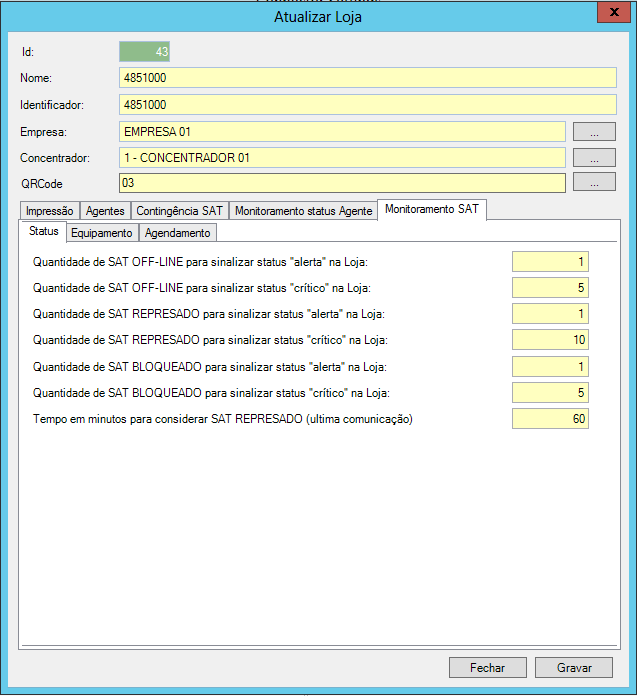Click the QRCode ellipsis button
The image size is (637, 696).
click(x=593, y=183)
